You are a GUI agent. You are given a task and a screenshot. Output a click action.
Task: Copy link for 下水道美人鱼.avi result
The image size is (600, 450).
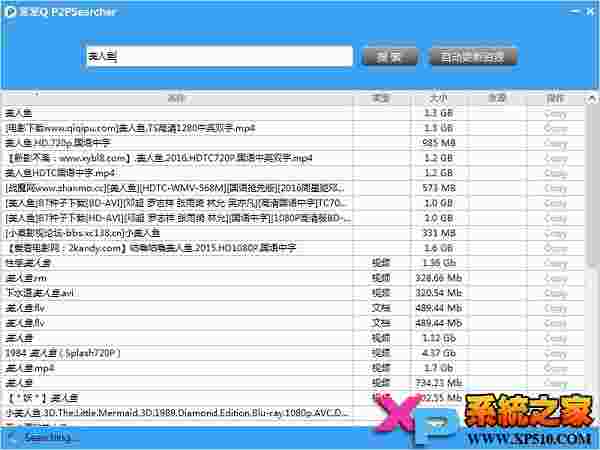point(556,293)
